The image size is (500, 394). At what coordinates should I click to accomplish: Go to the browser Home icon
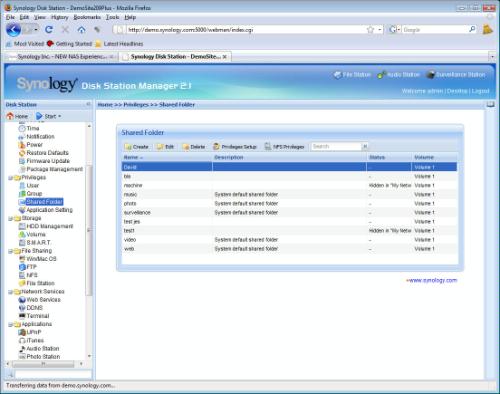point(81,30)
